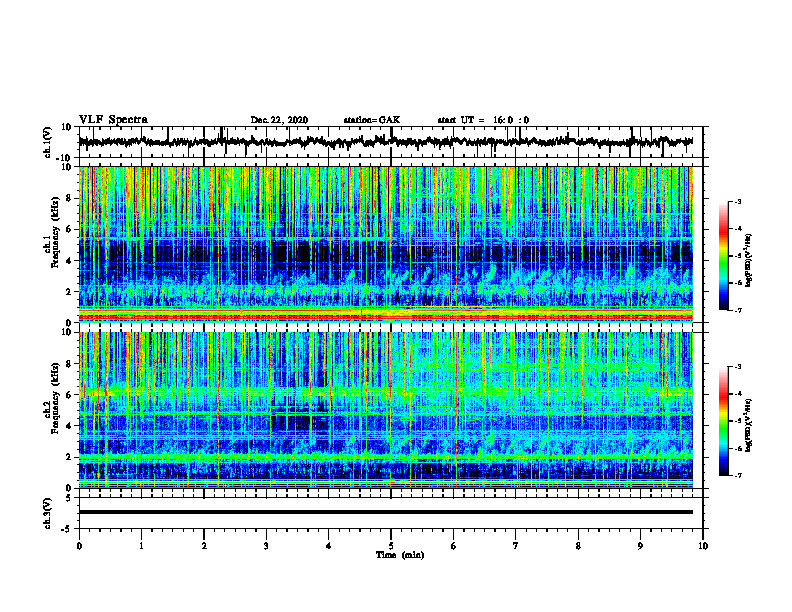Select the date 'Dec. 22, 2020'
792x612 pixels.
(x=279, y=120)
